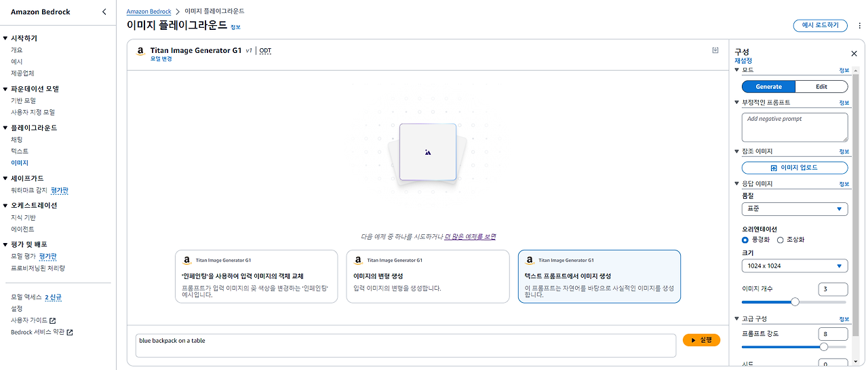Collapse the Amazon Bedrock sidebar chevron
868x370 pixels.
(x=104, y=12)
